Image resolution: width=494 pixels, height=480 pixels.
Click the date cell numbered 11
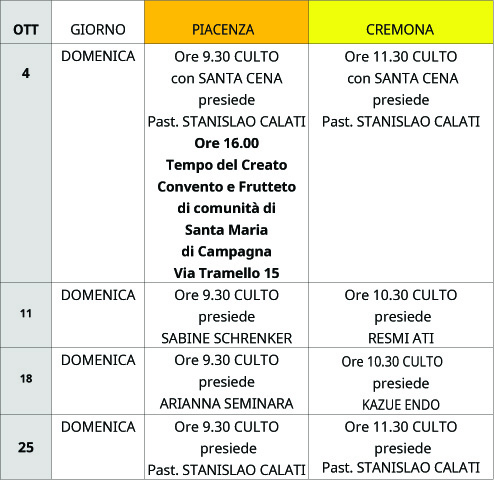26,315
